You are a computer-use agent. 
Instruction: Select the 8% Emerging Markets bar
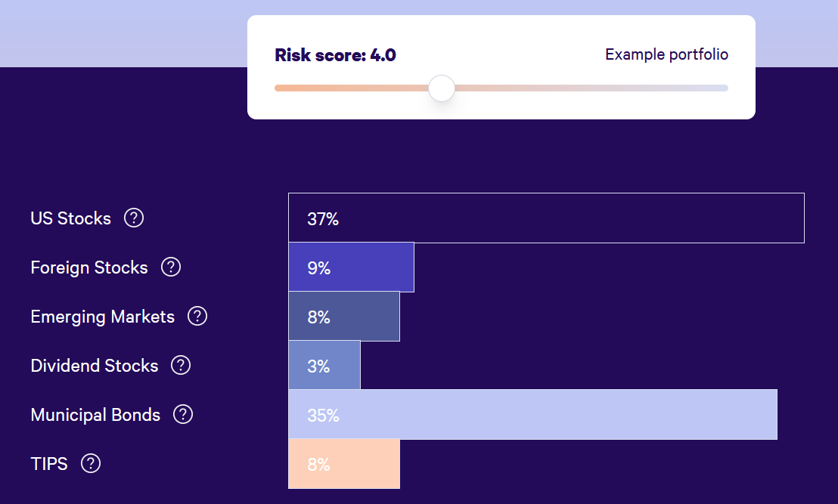tap(344, 317)
